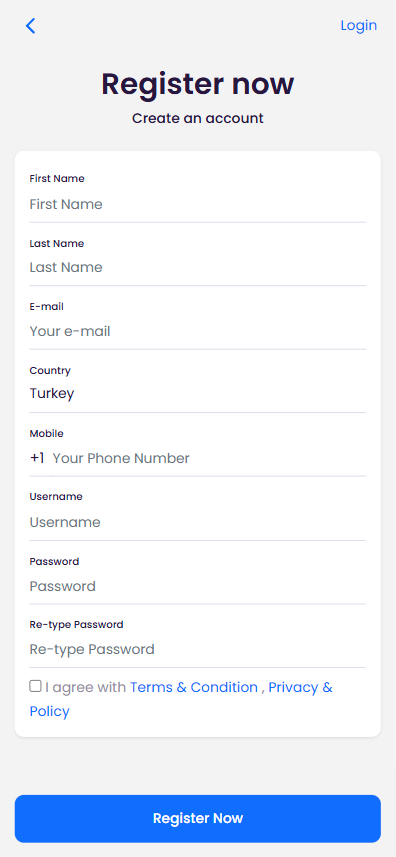Focus the Last Name input field
Viewport: 396px width, 857px height.
click(x=198, y=267)
